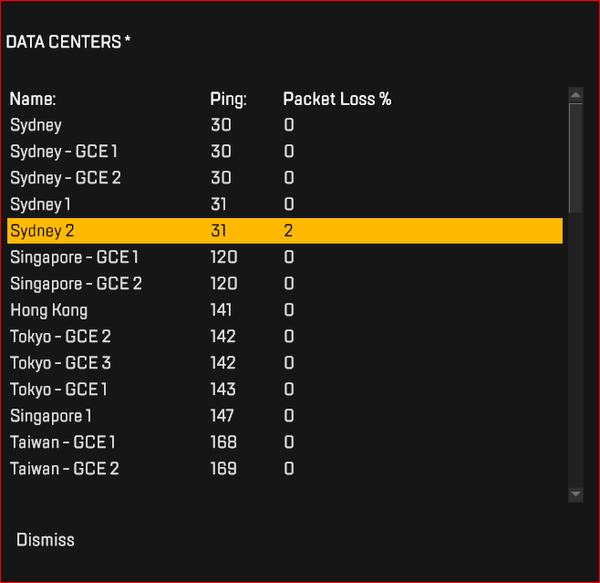Select the Hong Kong data center
600x583 pixels.
tap(49, 310)
